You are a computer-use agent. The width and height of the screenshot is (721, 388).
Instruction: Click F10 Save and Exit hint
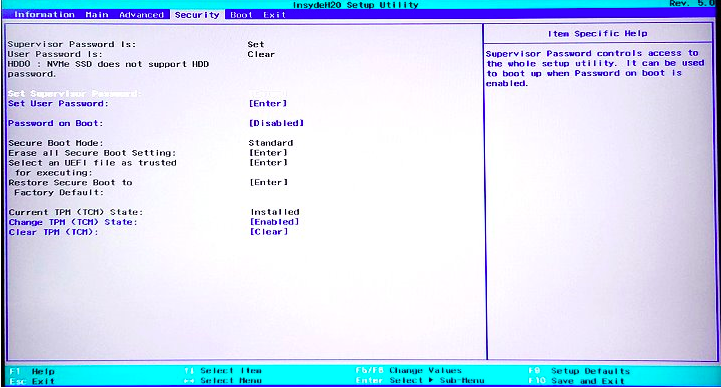click(x=576, y=381)
